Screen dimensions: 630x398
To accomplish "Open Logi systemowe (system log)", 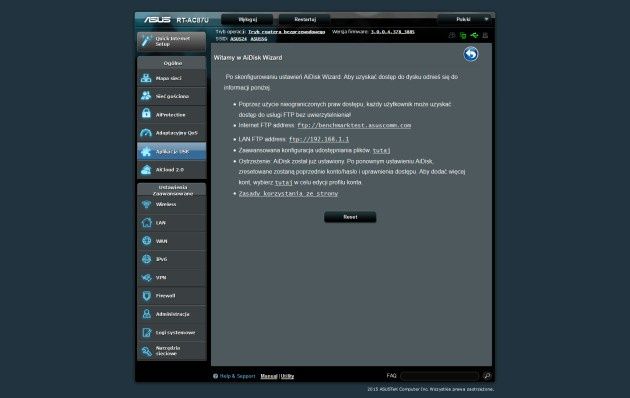I will (172, 333).
